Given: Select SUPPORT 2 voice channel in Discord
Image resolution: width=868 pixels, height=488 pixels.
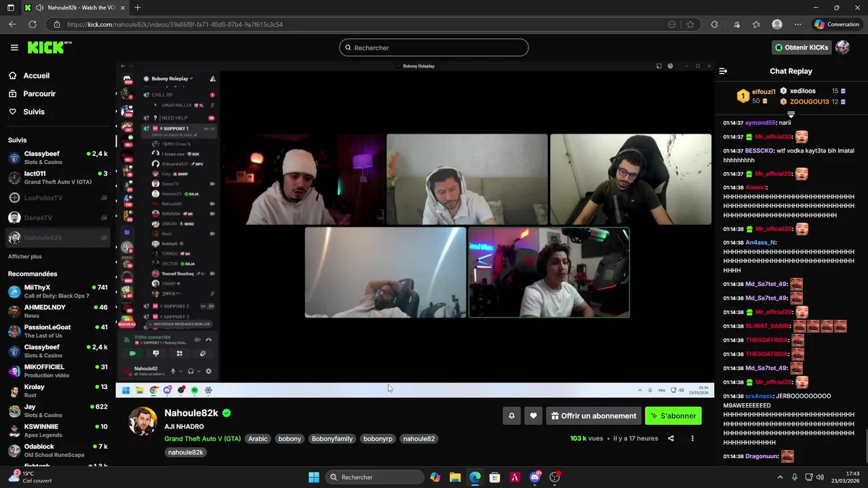Looking at the screenshot, I should [x=179, y=306].
